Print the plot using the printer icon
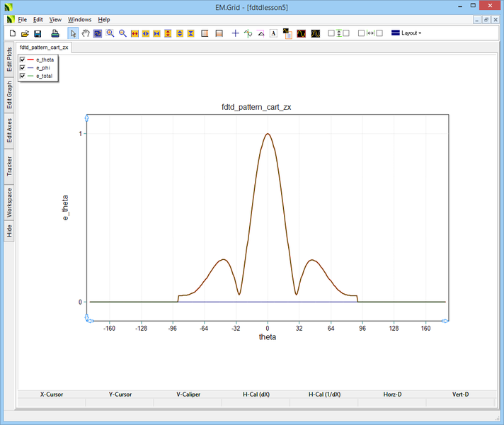The image size is (504, 425). click(x=55, y=33)
